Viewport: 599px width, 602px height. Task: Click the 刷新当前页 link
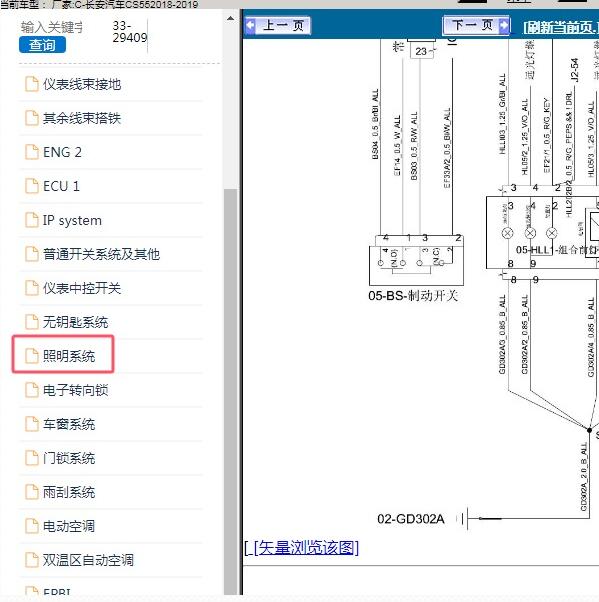[561, 27]
